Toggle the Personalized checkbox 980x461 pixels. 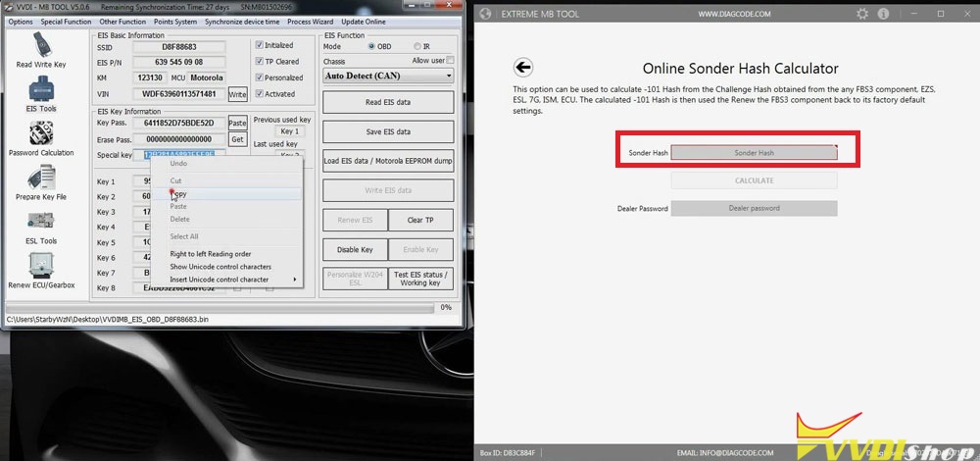click(260, 77)
